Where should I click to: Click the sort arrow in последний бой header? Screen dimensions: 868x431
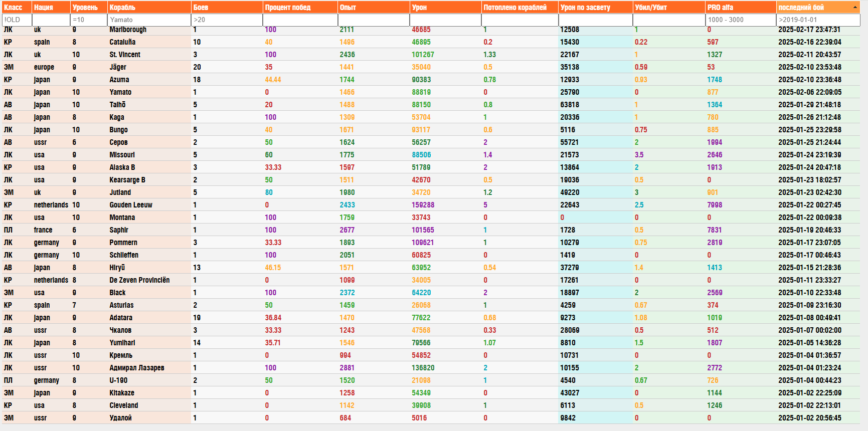854,7
